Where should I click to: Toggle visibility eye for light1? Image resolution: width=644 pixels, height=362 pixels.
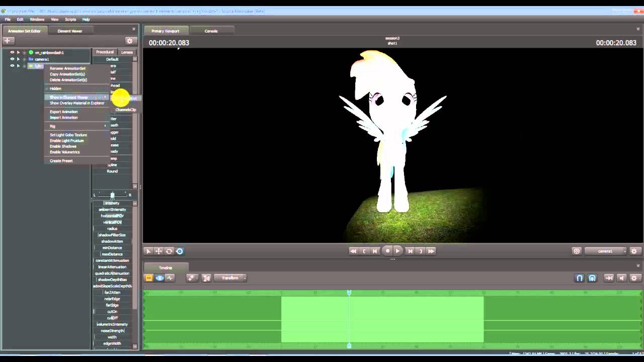(x=12, y=65)
